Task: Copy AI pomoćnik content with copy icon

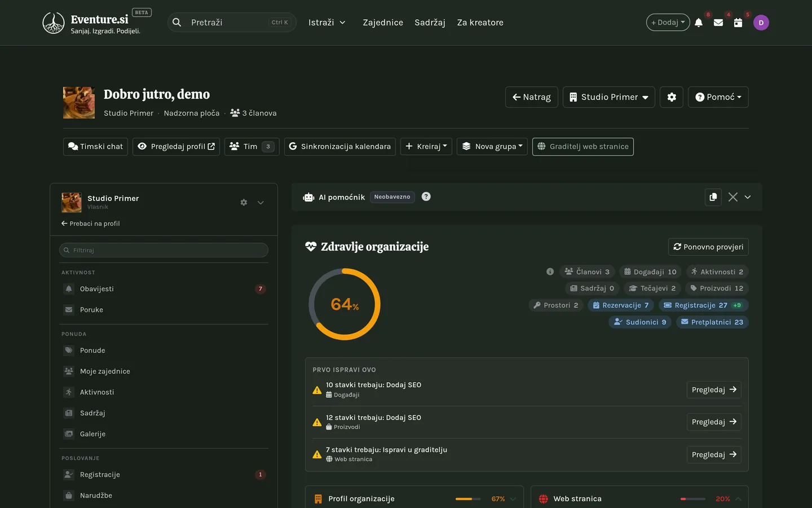Action: (x=713, y=197)
